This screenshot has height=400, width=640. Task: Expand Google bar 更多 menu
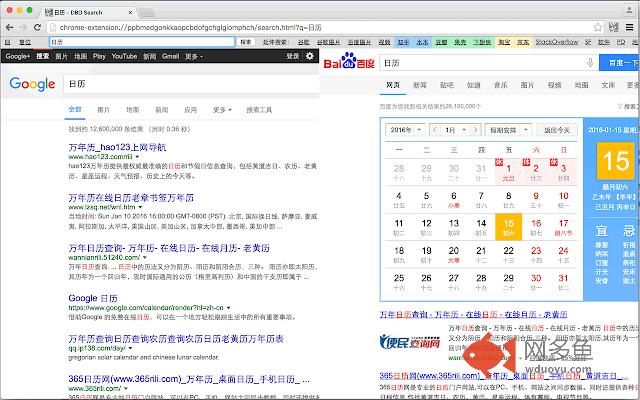[194, 56]
